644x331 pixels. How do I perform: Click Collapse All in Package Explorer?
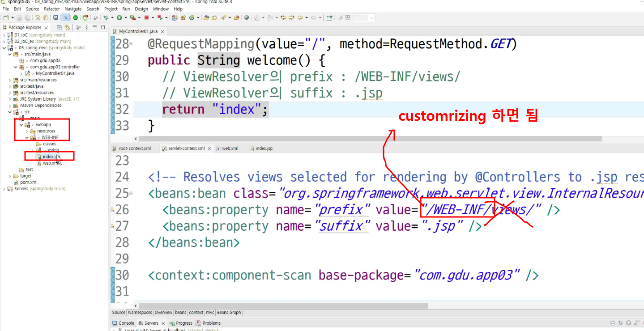59,27
